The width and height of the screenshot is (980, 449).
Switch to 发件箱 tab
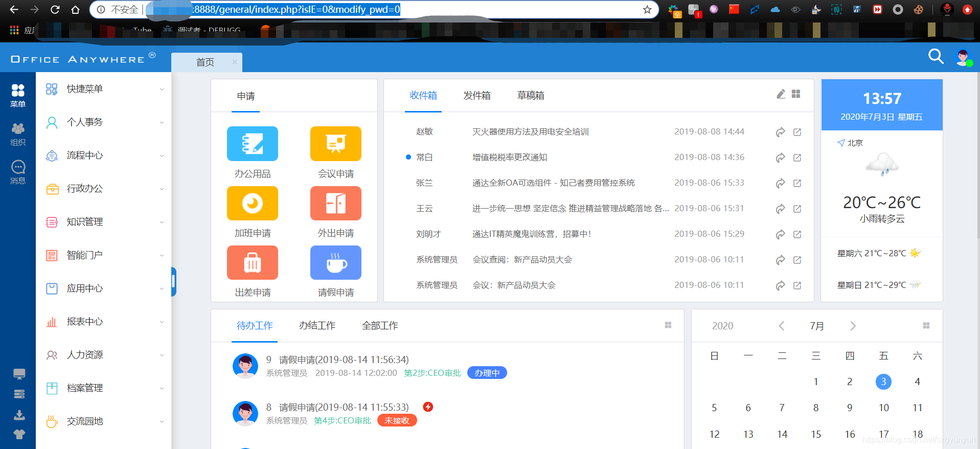click(x=477, y=96)
